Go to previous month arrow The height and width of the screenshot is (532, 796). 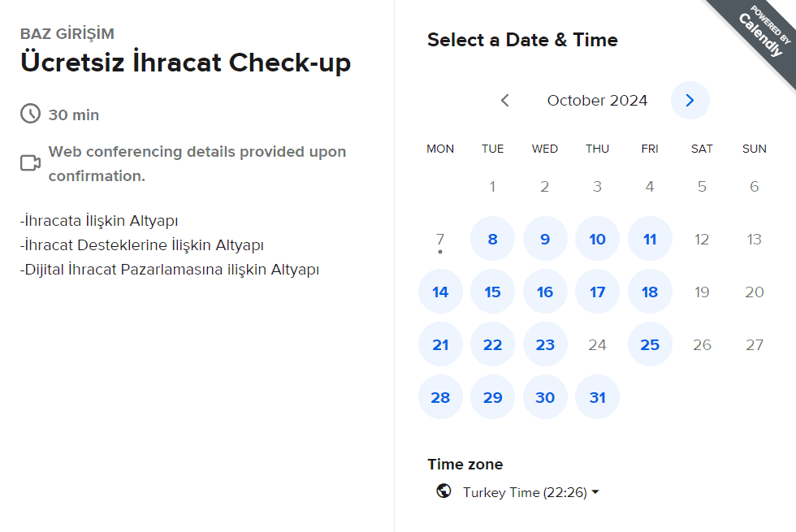(504, 101)
